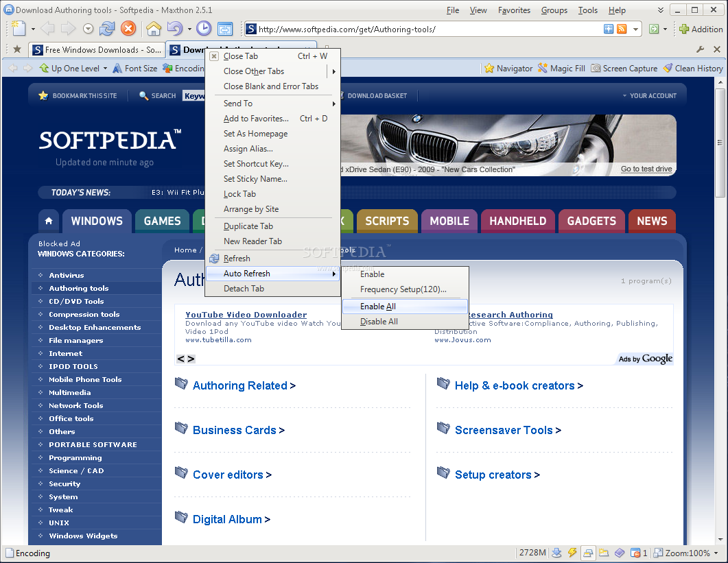Click Up One Level button
The height and width of the screenshot is (563, 728).
[x=69, y=68]
